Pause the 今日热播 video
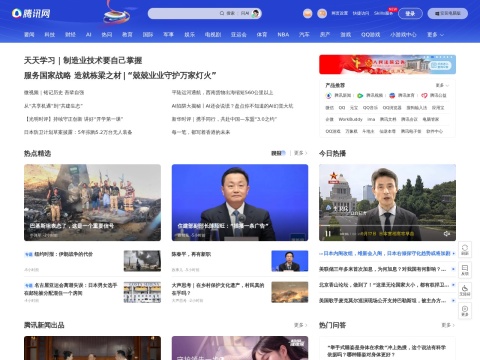The height and width of the screenshot is (360, 480). (328, 234)
